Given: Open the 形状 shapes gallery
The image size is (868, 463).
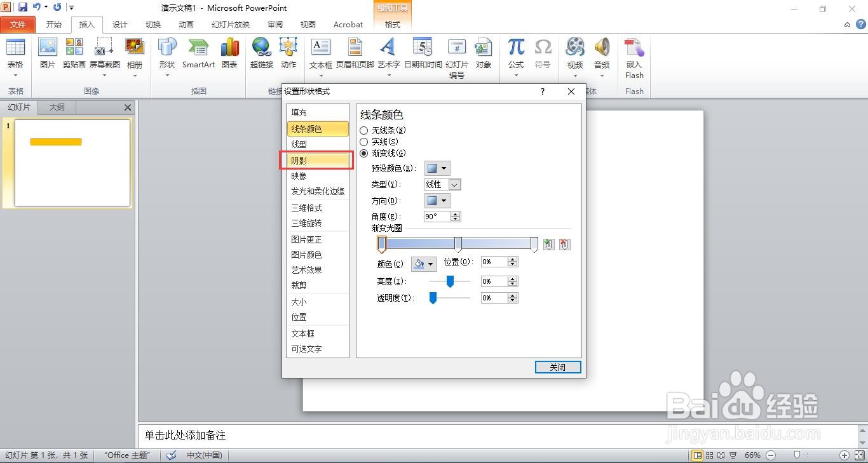Looking at the screenshot, I should 167,57.
